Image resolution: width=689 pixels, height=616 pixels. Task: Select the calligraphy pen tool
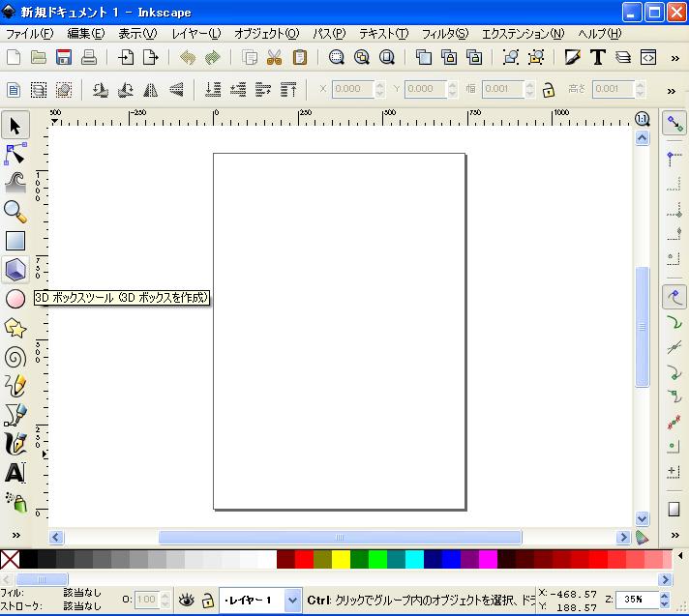(x=15, y=444)
